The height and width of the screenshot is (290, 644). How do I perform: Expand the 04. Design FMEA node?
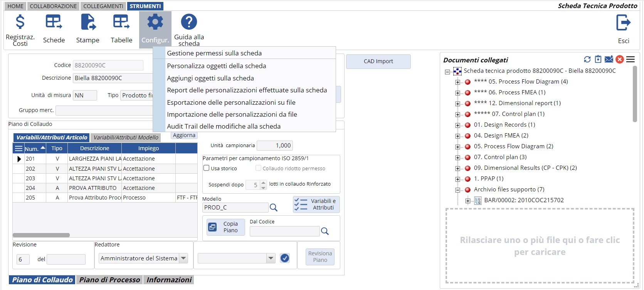click(x=457, y=136)
